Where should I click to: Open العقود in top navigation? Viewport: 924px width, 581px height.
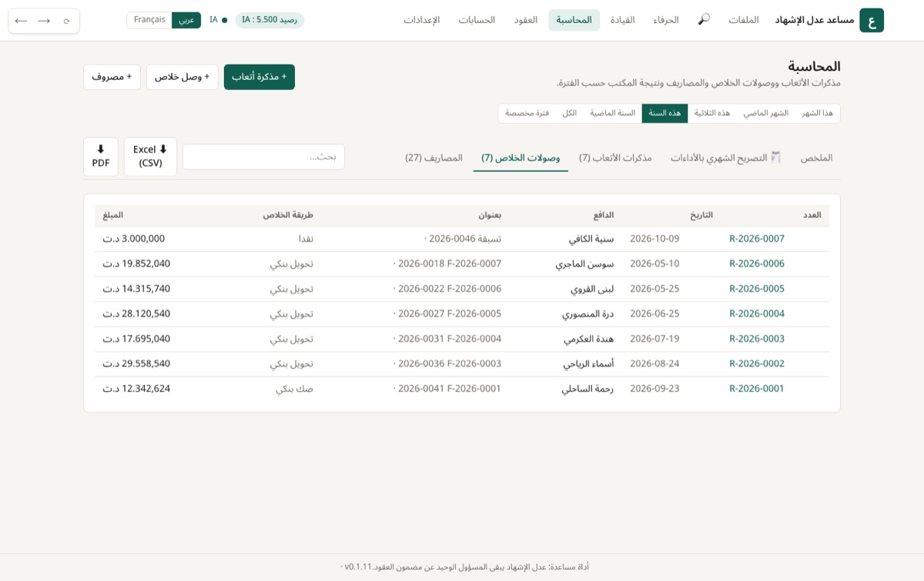point(526,20)
